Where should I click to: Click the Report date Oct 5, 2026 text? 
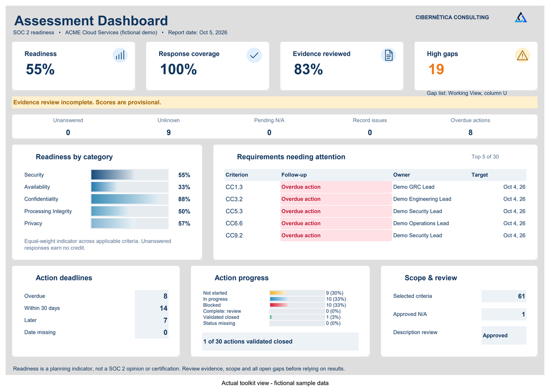[198, 33]
